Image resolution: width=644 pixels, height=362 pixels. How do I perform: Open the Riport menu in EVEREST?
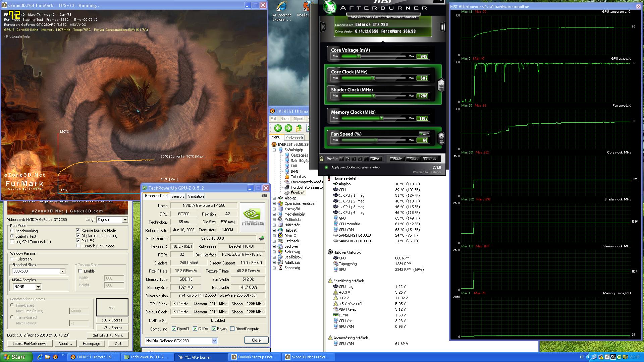point(299,119)
